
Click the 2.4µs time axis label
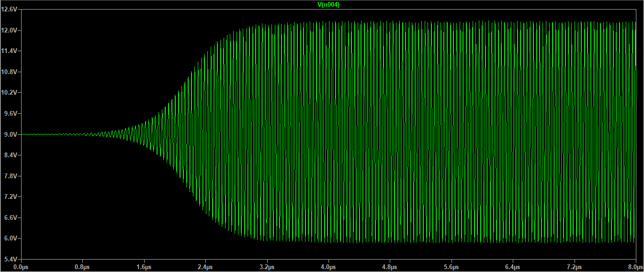205,267
